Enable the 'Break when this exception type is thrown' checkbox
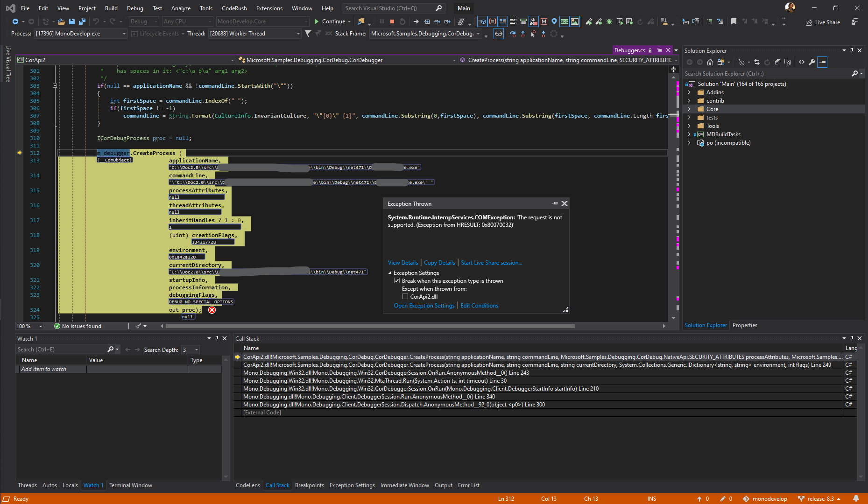 (397, 280)
